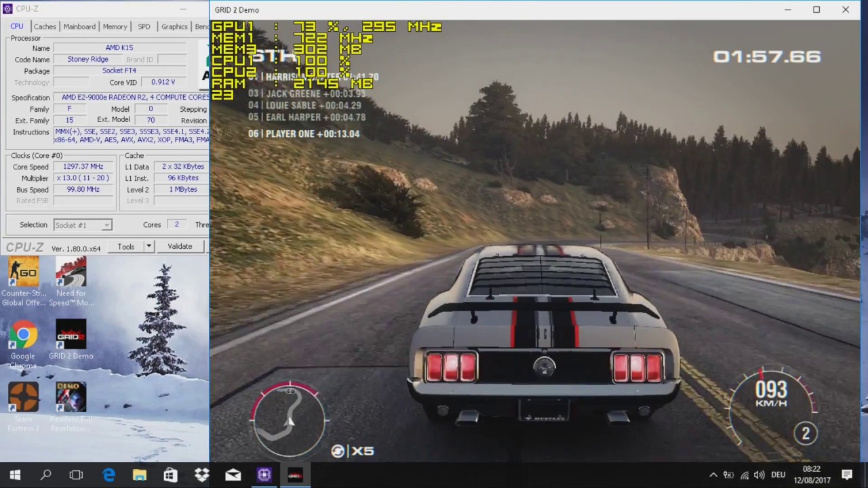
Task: Switch to Memory tab in CPU-Z
Action: pyautogui.click(x=115, y=26)
